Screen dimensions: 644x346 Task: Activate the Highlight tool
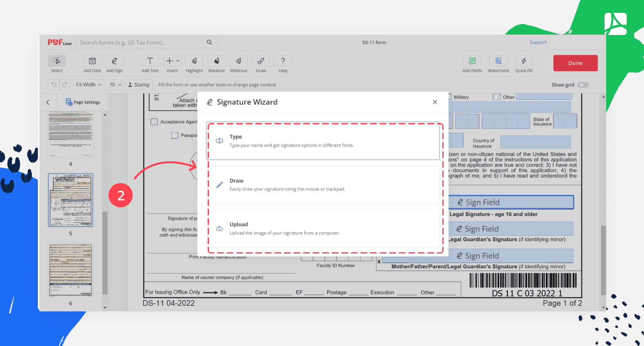(x=194, y=61)
